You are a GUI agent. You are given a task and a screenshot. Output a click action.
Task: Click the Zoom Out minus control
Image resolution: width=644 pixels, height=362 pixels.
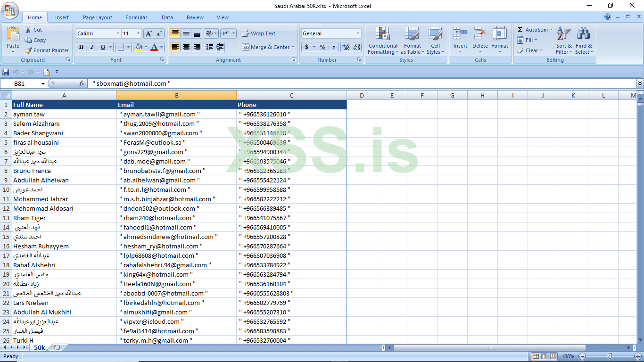[583, 356]
